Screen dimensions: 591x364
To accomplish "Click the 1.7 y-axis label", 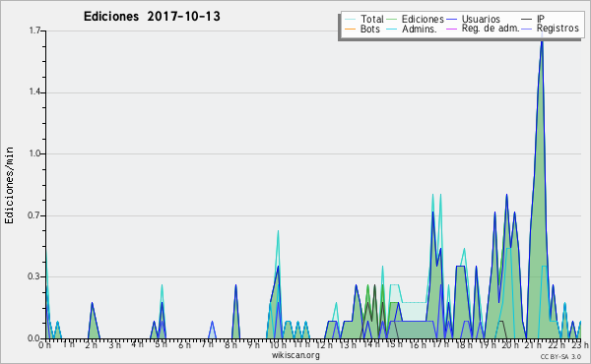I will click(x=34, y=30).
